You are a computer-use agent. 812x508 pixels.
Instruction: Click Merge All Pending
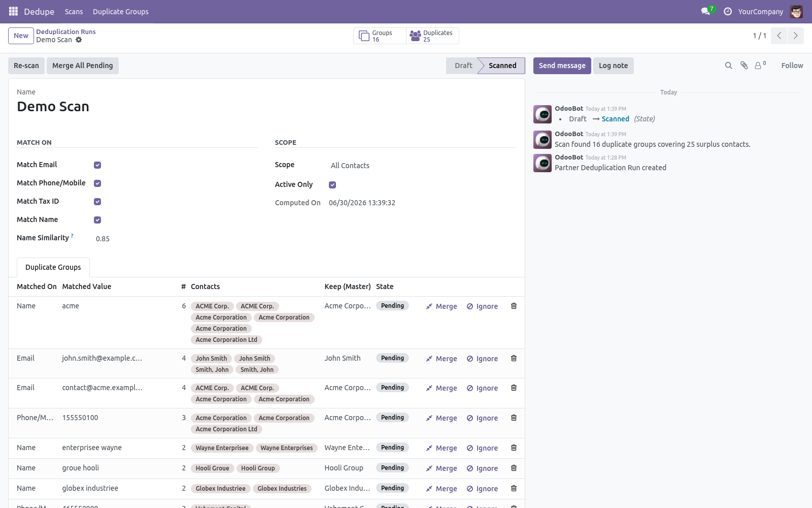pos(83,66)
